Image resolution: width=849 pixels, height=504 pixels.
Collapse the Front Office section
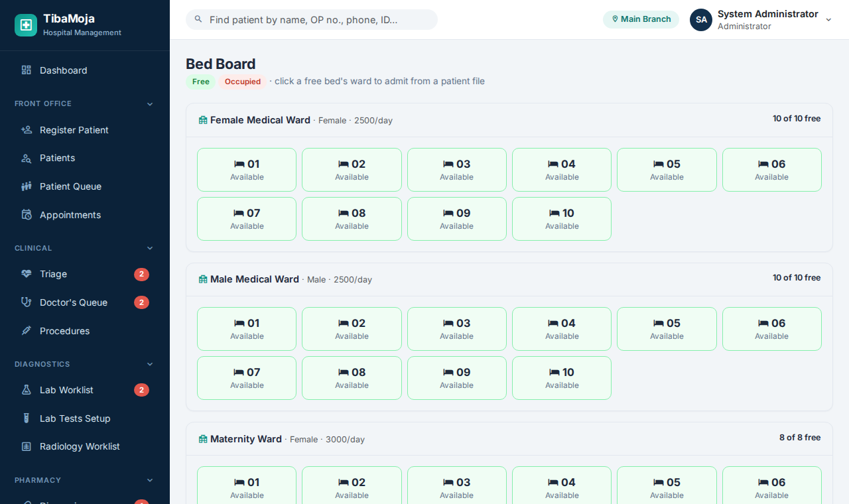[x=150, y=104]
